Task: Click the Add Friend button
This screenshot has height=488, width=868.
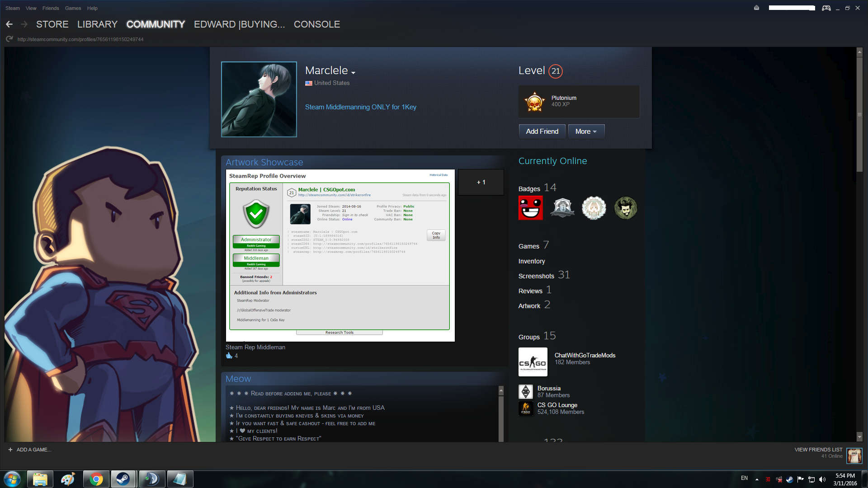Action: click(542, 131)
